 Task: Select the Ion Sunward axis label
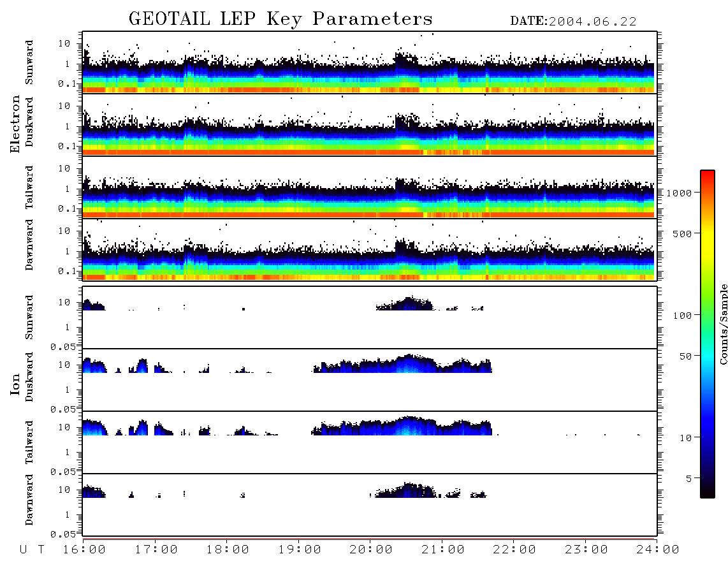pos(29,317)
